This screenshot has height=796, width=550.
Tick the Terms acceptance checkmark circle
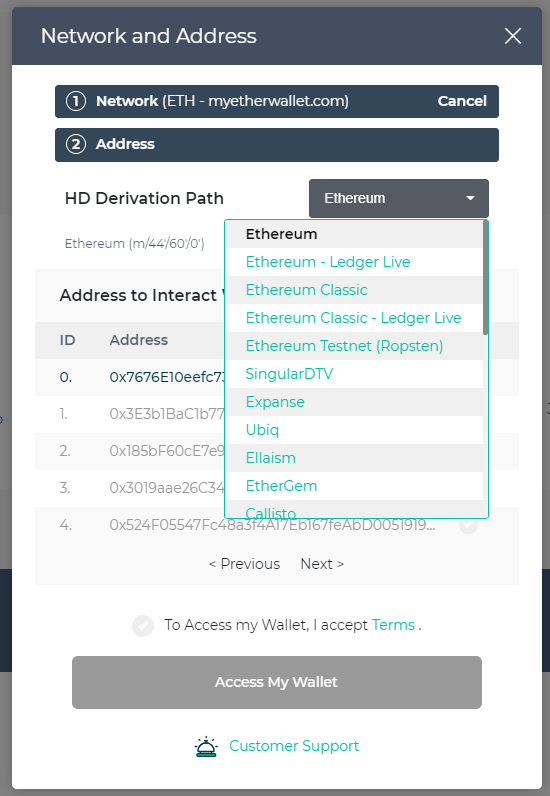click(x=143, y=626)
